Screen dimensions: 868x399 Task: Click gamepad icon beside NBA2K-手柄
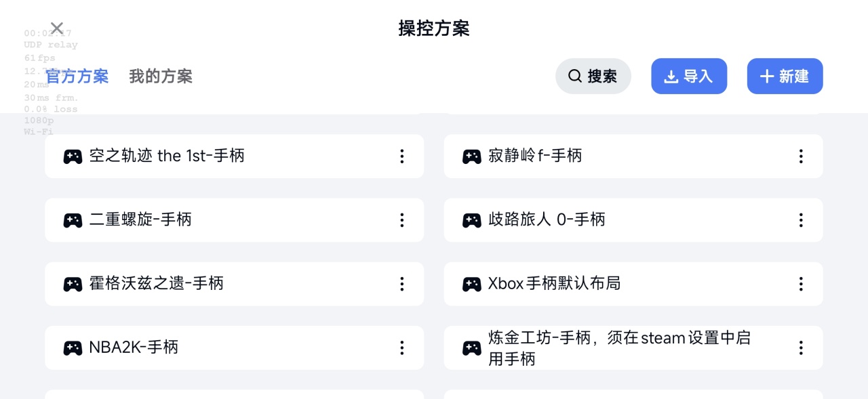(73, 348)
